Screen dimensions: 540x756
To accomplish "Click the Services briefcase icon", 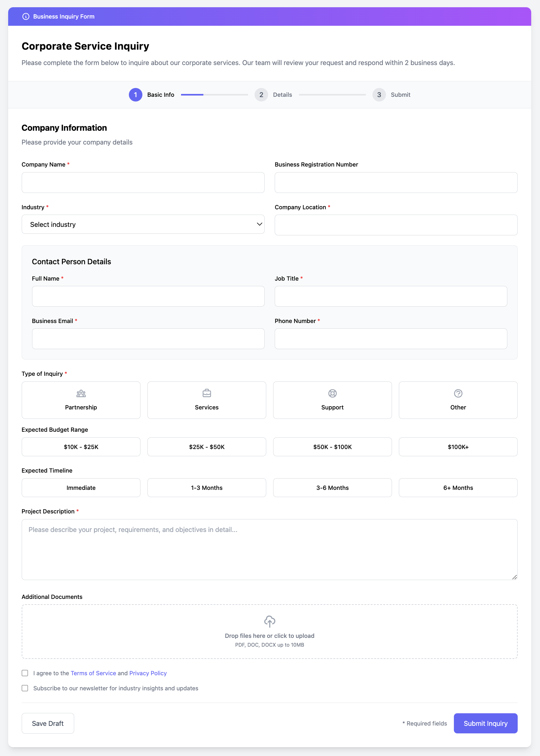I will click(207, 393).
